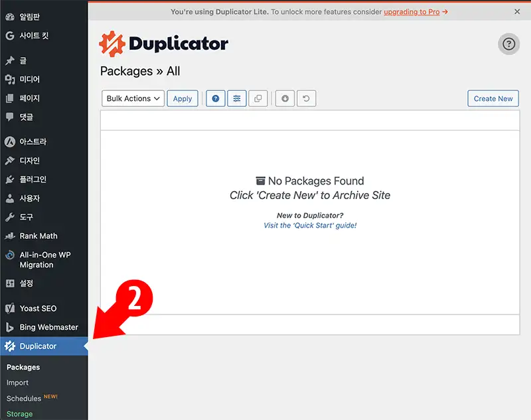Click the blue question mark toolbar button
Screen dimensions: 531x420
click(x=216, y=98)
